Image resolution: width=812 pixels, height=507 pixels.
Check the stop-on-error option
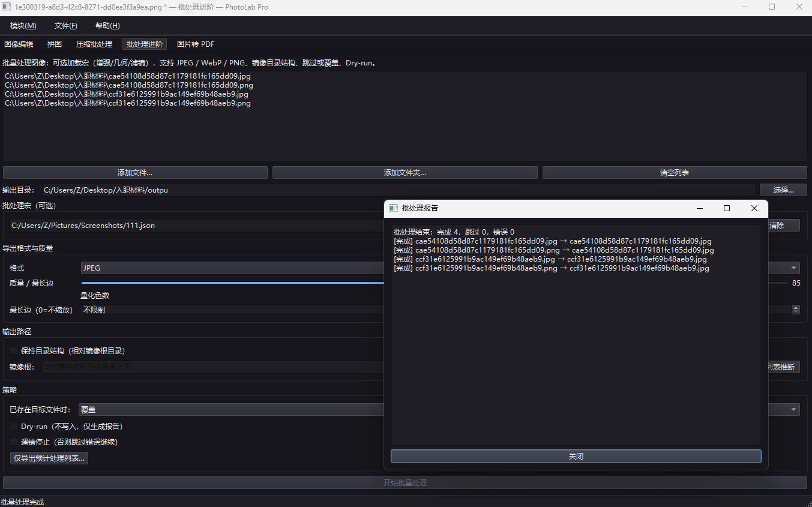click(14, 442)
